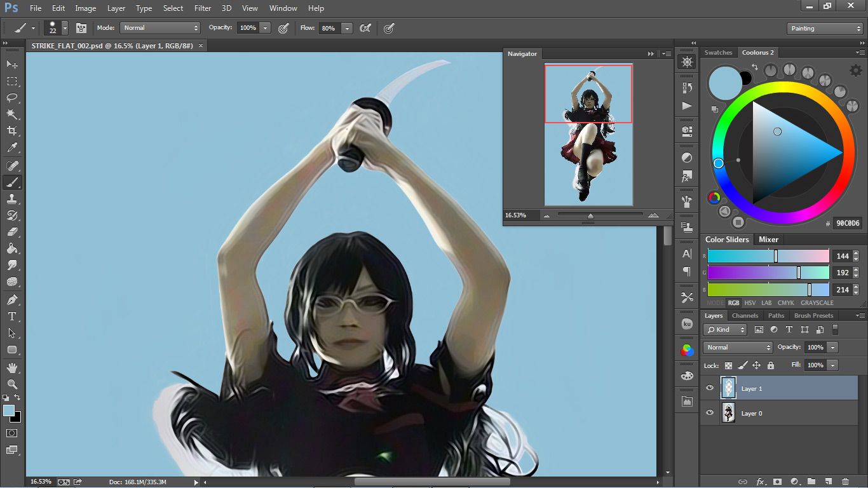Pick the Eyedropper tool
Viewport: 868px width, 488px height.
(12, 148)
